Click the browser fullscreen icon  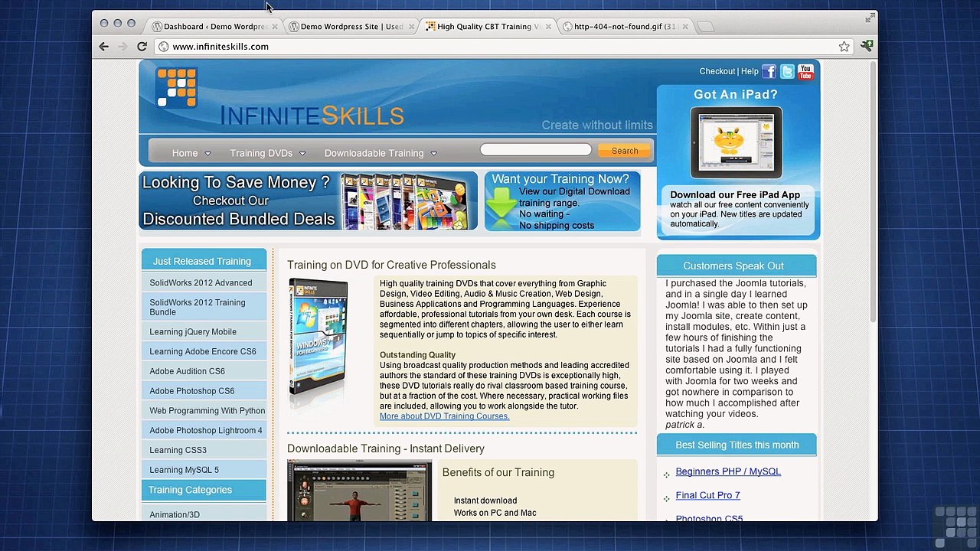[870, 18]
